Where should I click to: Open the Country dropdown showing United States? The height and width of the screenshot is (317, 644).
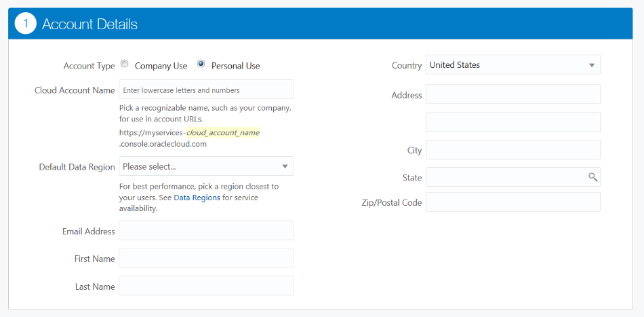(x=513, y=65)
